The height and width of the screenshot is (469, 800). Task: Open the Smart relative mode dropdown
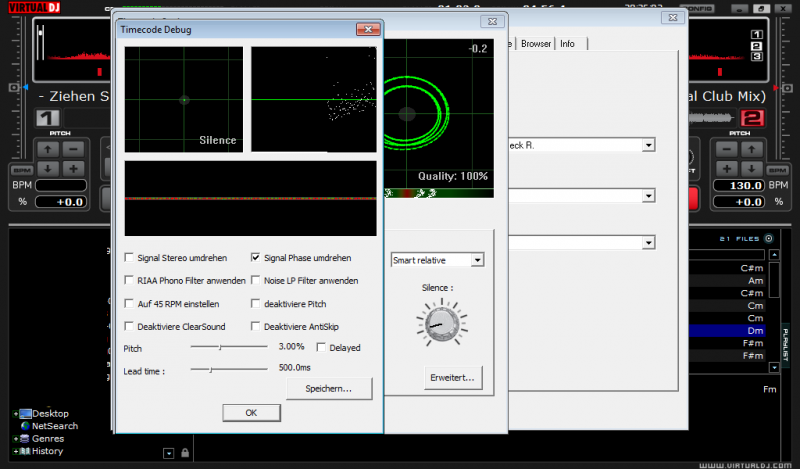tap(477, 260)
